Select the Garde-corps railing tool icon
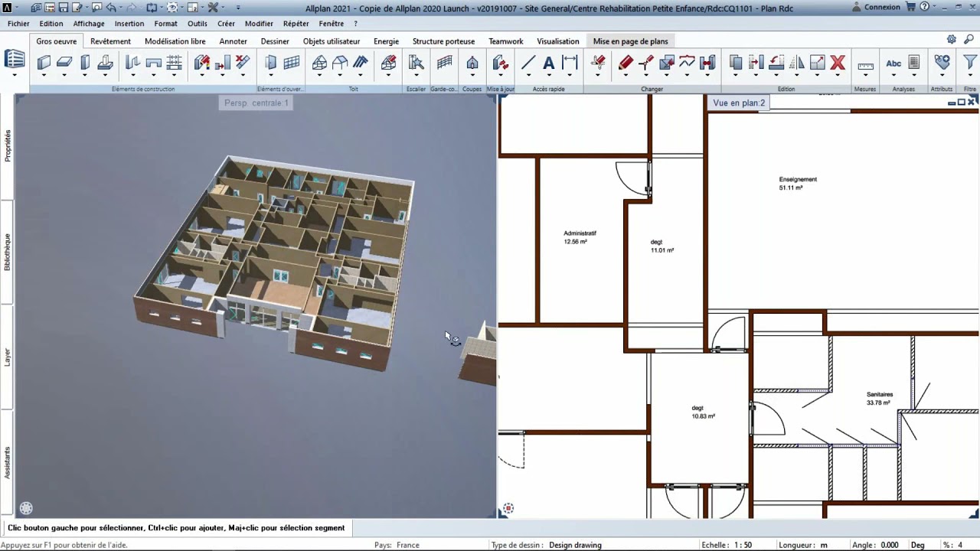The image size is (980, 551). 444,63
